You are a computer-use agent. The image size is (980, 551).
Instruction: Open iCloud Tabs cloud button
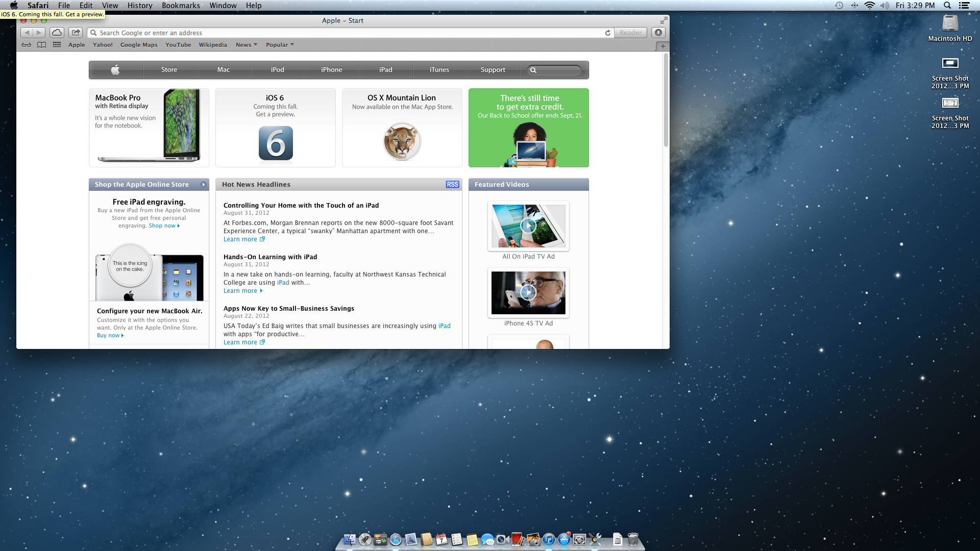pyautogui.click(x=57, y=33)
